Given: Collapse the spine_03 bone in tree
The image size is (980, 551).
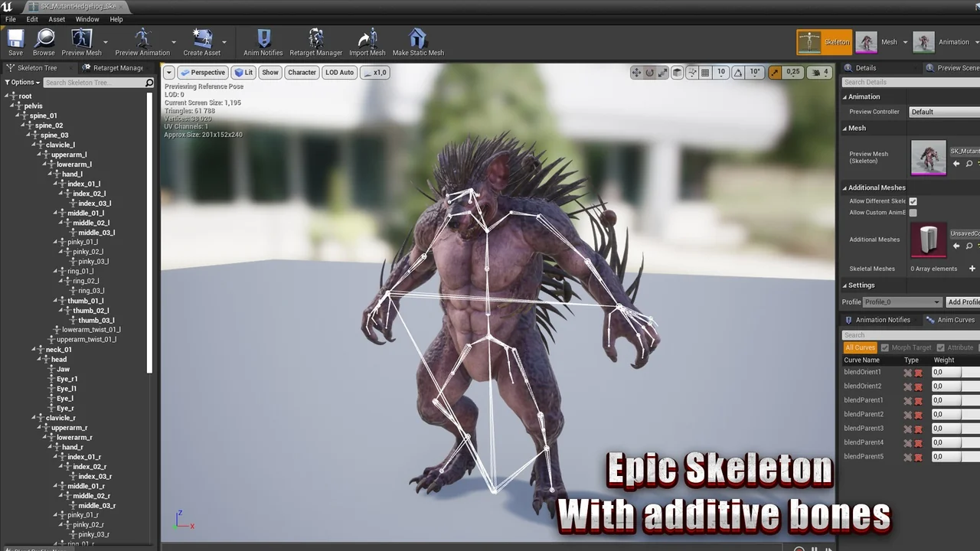Looking at the screenshot, I should pyautogui.click(x=34, y=135).
